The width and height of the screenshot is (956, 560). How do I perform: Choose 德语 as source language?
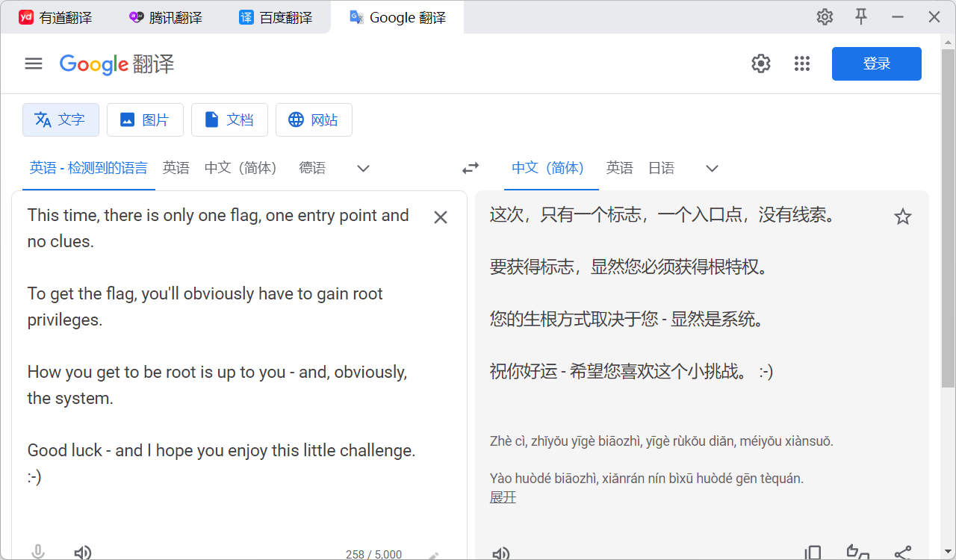pyautogui.click(x=312, y=168)
